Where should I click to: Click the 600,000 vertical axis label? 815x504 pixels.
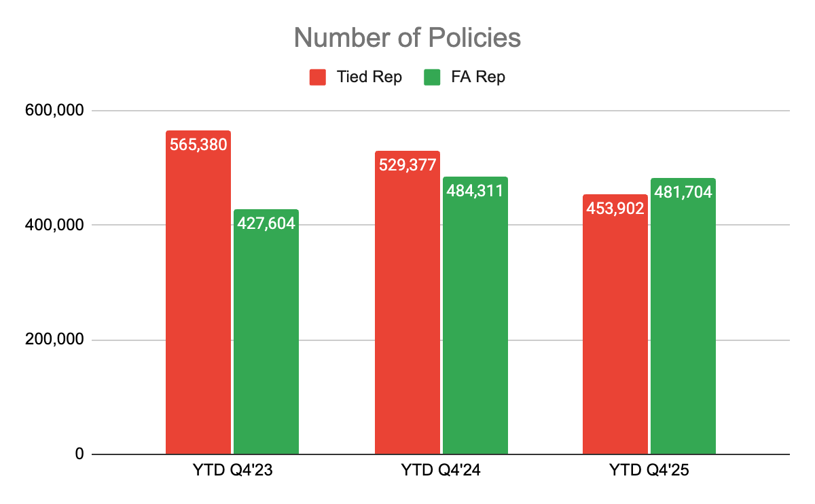[53, 110]
